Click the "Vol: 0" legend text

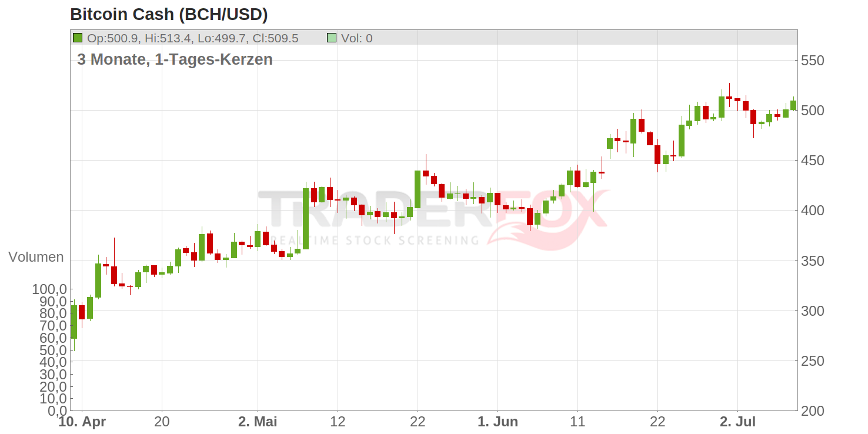pos(357,39)
